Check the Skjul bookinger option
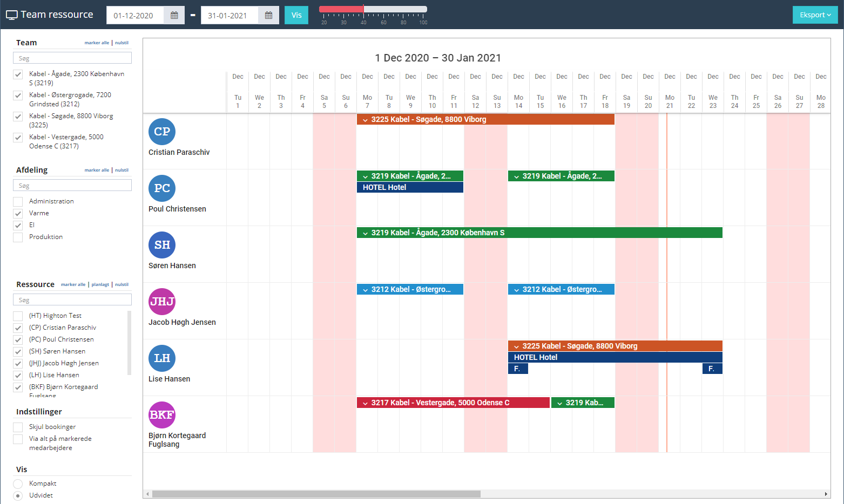 tap(18, 427)
